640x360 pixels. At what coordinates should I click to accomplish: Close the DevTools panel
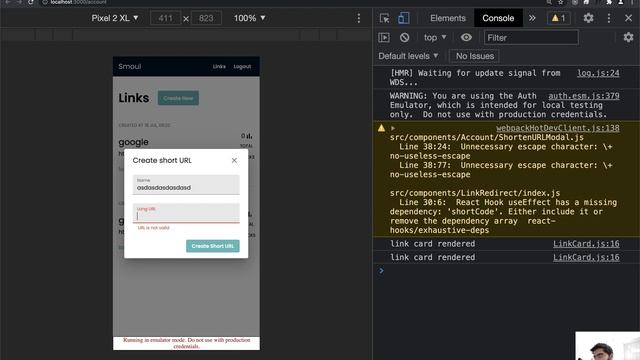628,18
